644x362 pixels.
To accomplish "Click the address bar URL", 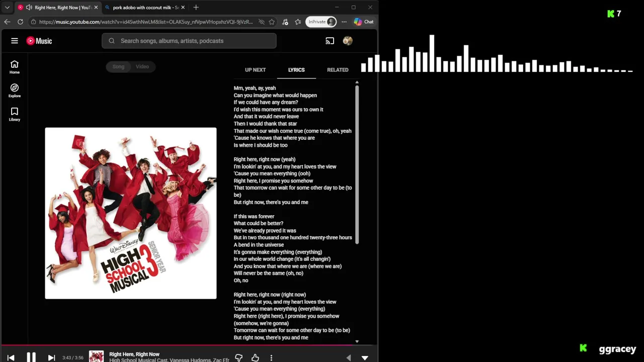I will [146, 22].
